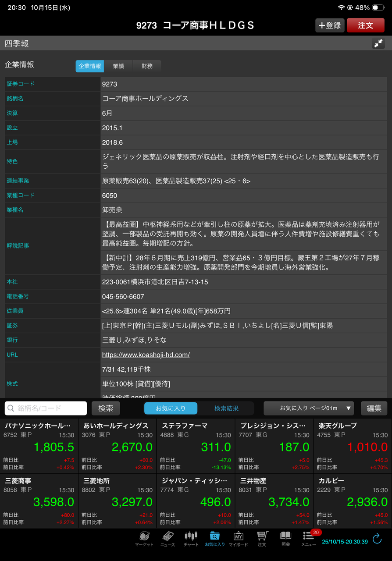Open the 注文 order screen icon

(262, 538)
